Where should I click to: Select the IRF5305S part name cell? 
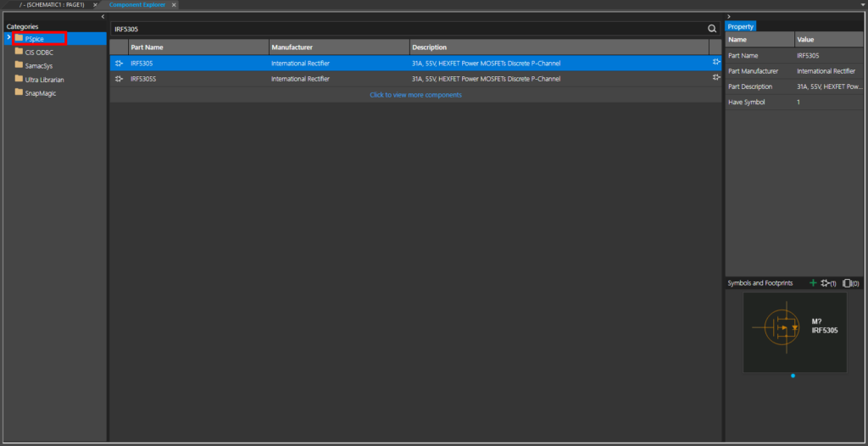click(143, 79)
